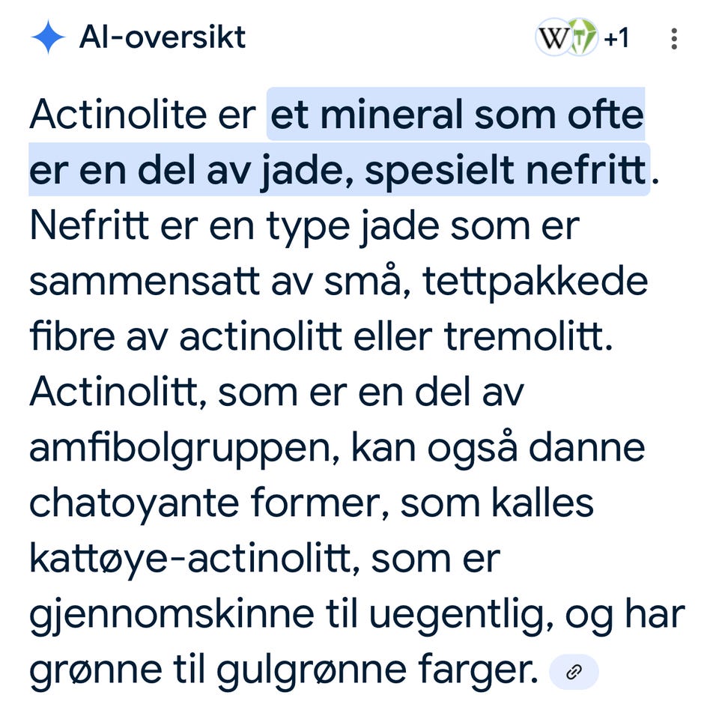Click highlighted text 'et mineral som ofte'
719x728 pixels.
[457, 116]
